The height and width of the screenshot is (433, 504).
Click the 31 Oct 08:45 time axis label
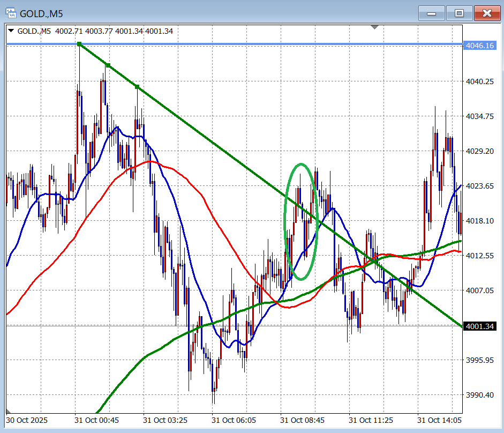click(x=302, y=421)
